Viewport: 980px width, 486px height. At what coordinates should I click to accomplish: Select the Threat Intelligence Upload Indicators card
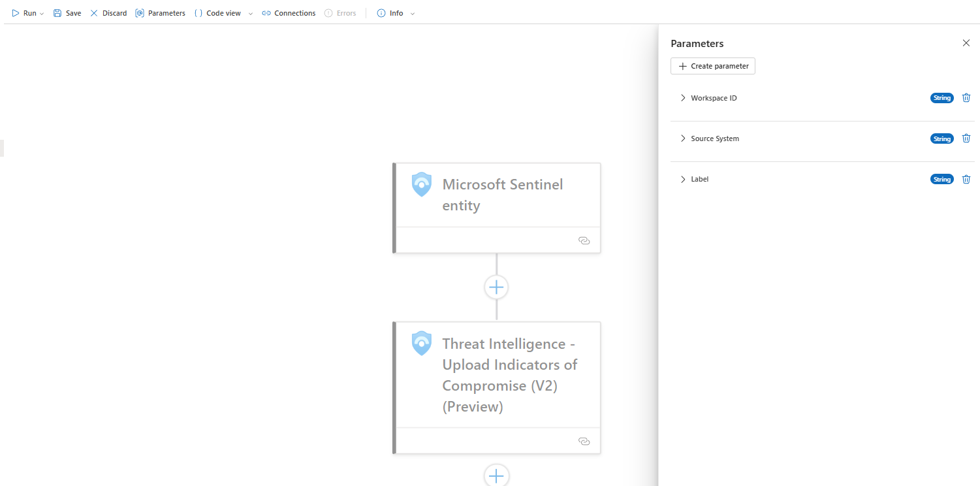pos(496,387)
